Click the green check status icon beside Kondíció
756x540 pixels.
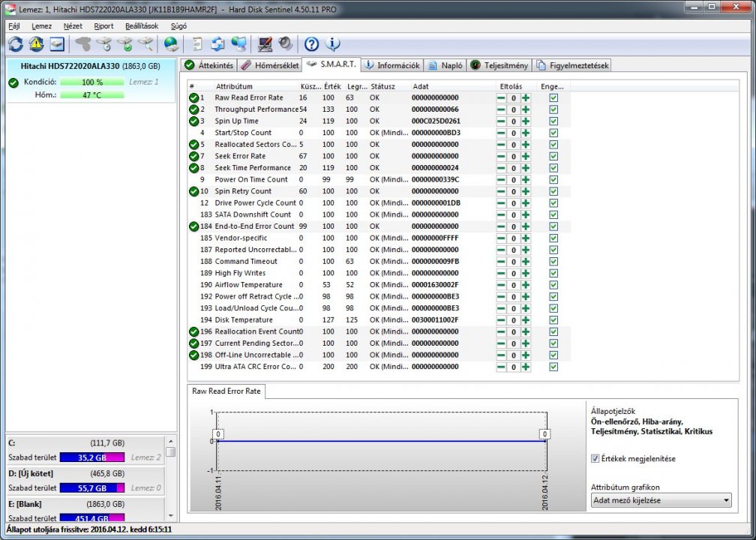point(13,83)
